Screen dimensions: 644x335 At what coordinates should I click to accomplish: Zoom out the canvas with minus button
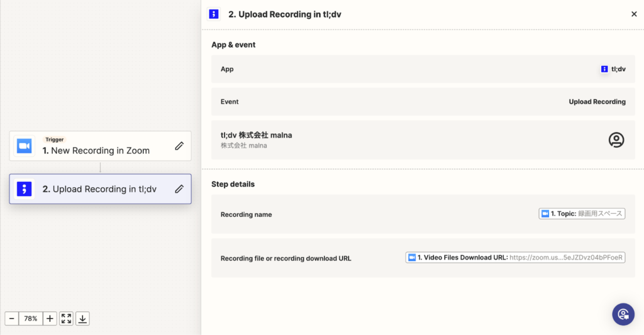[x=11, y=319]
